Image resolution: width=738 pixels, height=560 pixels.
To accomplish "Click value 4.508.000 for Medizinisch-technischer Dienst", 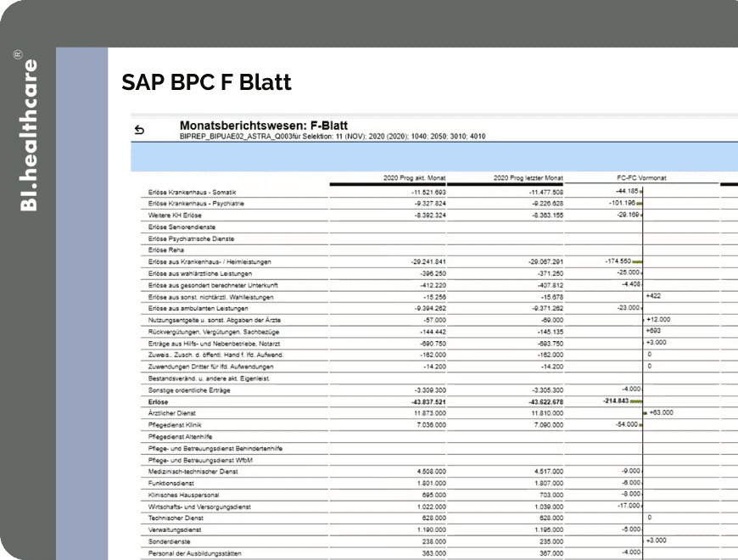I will point(432,472).
